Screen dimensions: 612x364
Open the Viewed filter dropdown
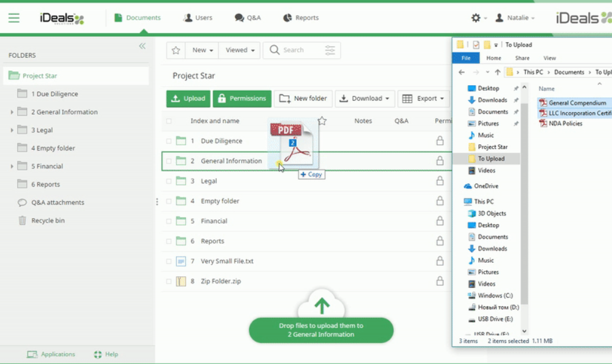pyautogui.click(x=240, y=50)
